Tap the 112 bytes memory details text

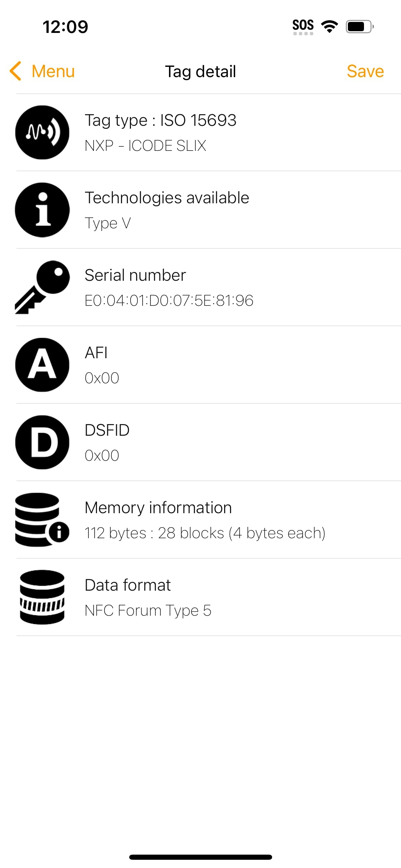click(x=205, y=533)
